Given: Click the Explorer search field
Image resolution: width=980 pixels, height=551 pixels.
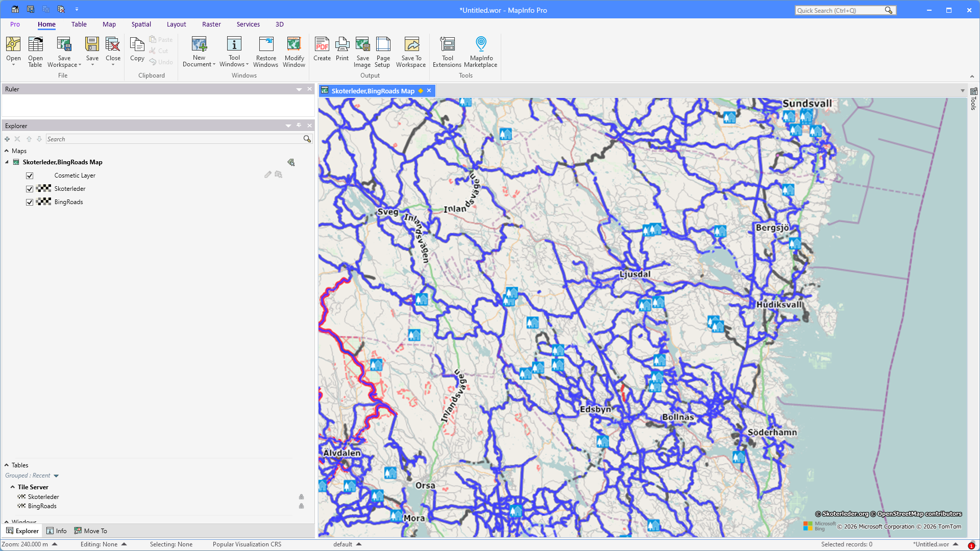Looking at the screenshot, I should tap(174, 139).
